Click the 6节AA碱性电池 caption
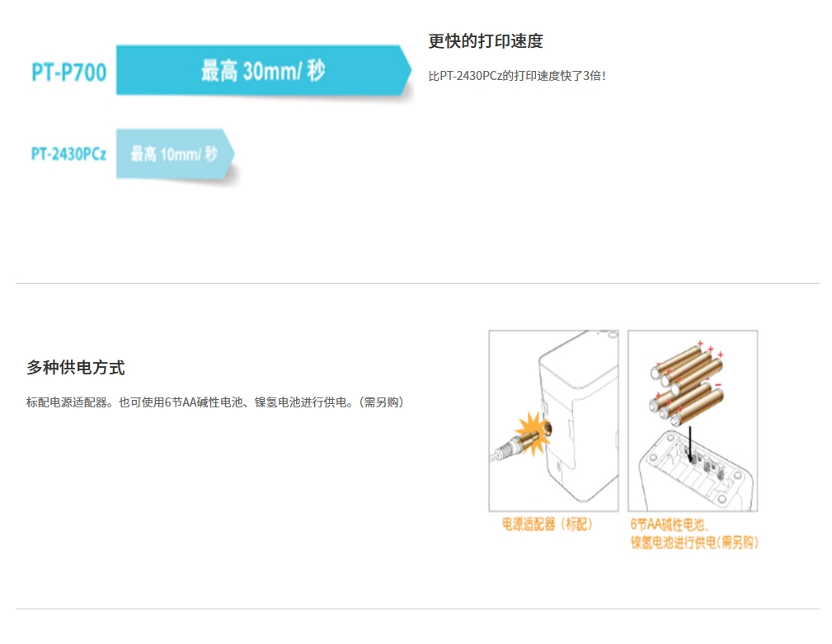The image size is (832, 644). point(669,524)
